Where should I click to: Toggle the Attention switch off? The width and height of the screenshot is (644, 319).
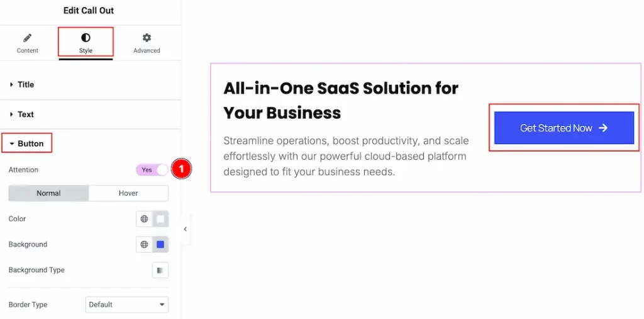click(x=152, y=170)
